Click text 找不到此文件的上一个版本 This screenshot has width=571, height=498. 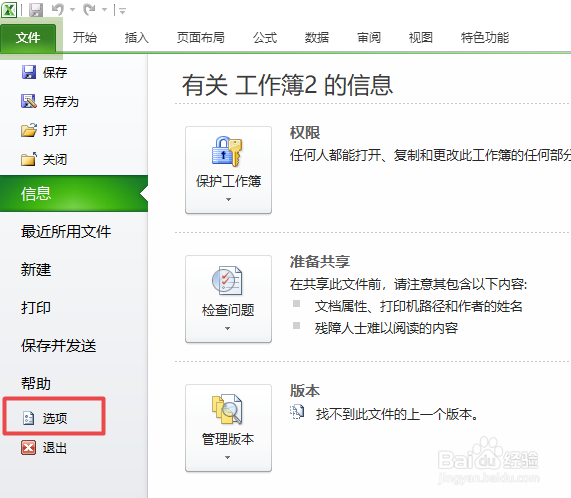397,414
